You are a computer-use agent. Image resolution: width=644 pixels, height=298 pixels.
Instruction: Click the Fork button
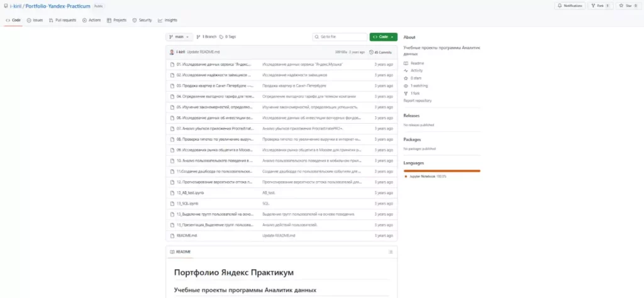point(601,6)
